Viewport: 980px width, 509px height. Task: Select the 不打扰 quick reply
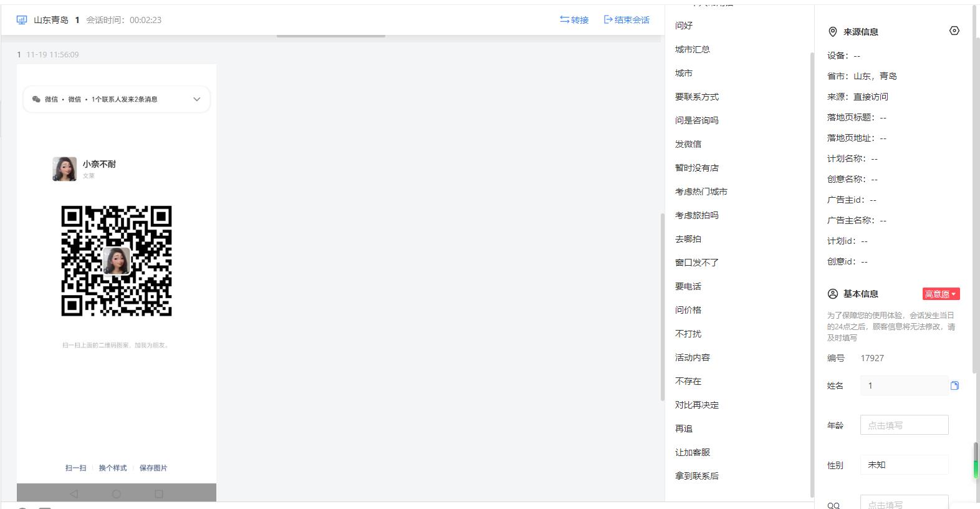click(x=688, y=334)
